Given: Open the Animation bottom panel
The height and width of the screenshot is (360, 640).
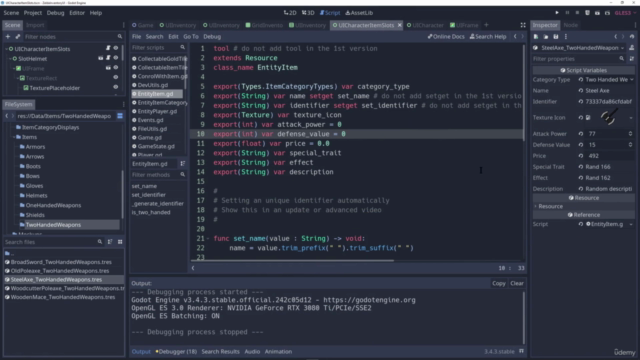Looking at the screenshot, I should point(278,351).
